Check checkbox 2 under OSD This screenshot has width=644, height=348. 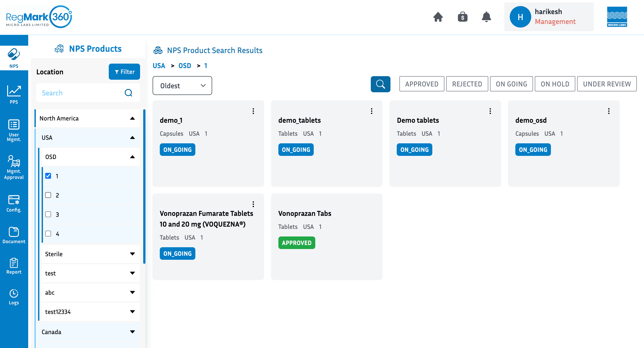48,195
